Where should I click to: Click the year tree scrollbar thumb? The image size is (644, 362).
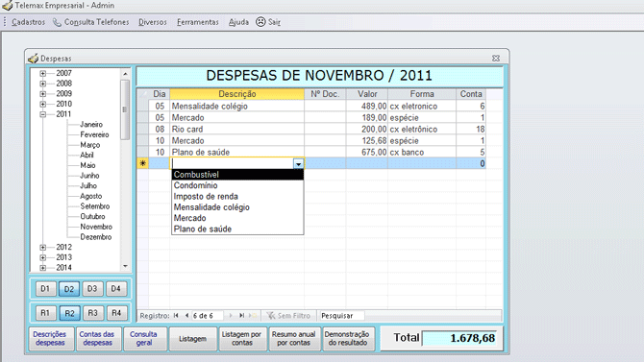[125, 109]
